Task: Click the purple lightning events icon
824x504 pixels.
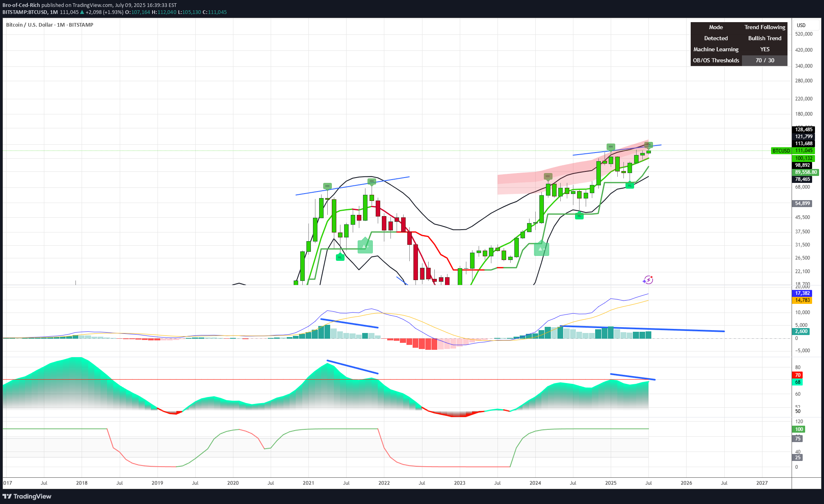Action: (x=648, y=280)
